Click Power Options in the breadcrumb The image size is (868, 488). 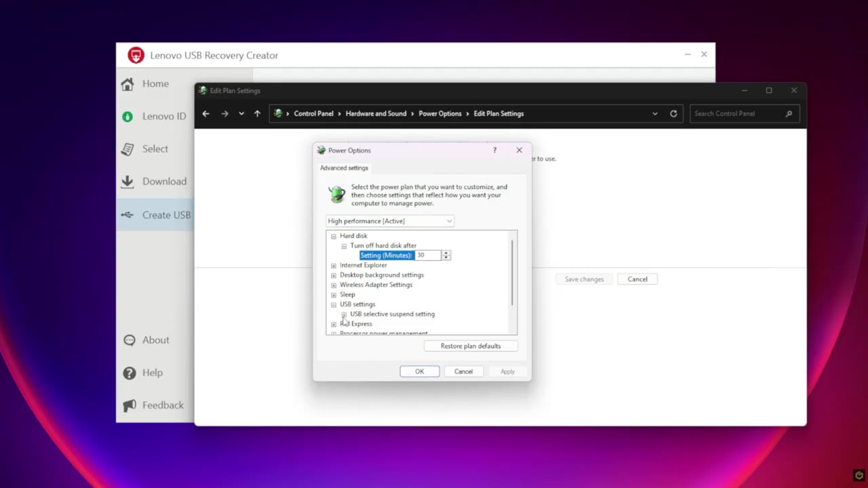pyautogui.click(x=440, y=114)
